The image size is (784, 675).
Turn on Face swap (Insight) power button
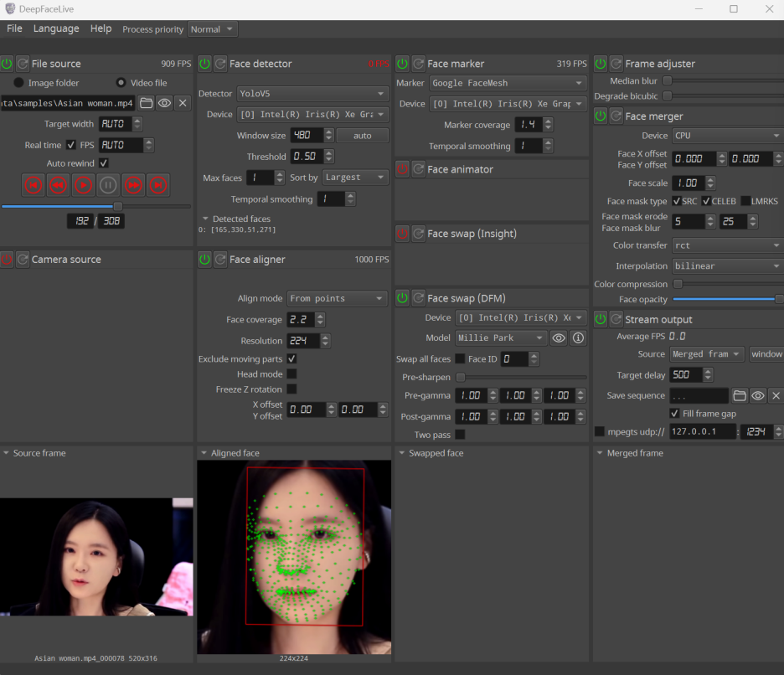click(x=403, y=234)
